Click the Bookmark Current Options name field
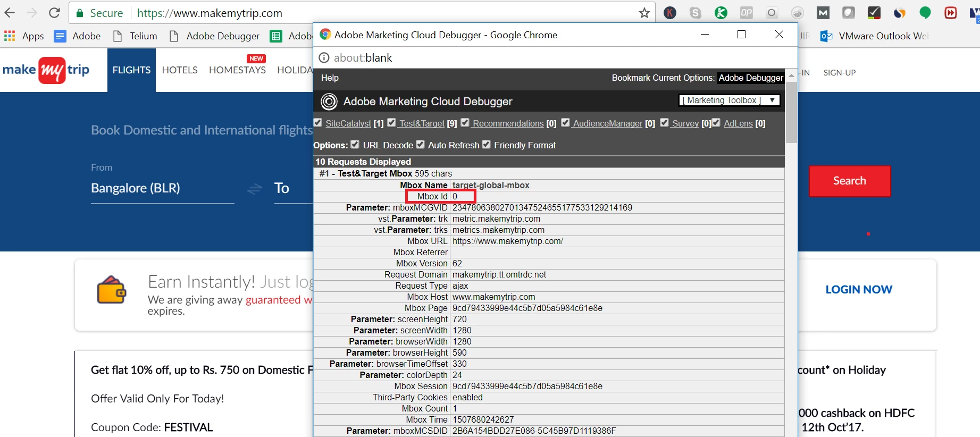Image resolution: width=980 pixels, height=437 pixels. pos(750,78)
